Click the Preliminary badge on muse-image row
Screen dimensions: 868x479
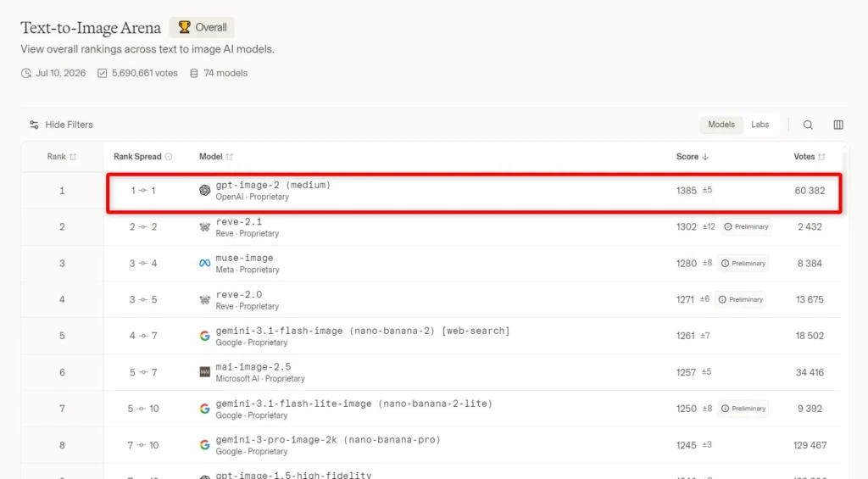click(x=743, y=264)
